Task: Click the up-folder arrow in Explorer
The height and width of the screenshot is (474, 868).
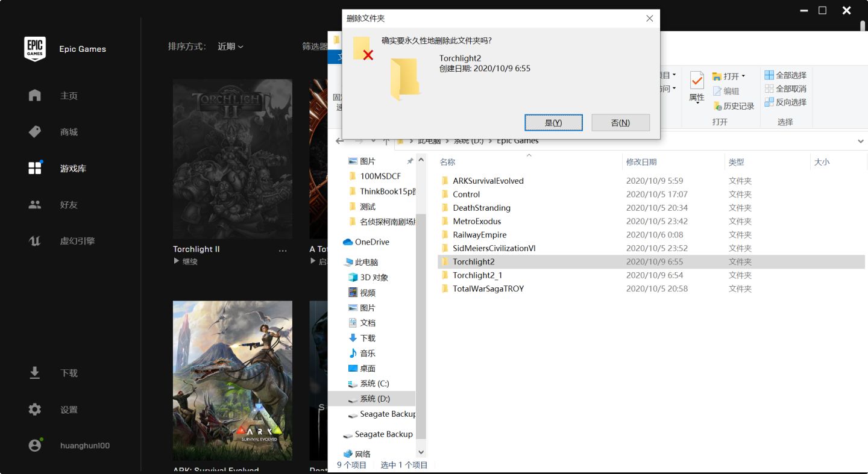Action: click(x=386, y=141)
